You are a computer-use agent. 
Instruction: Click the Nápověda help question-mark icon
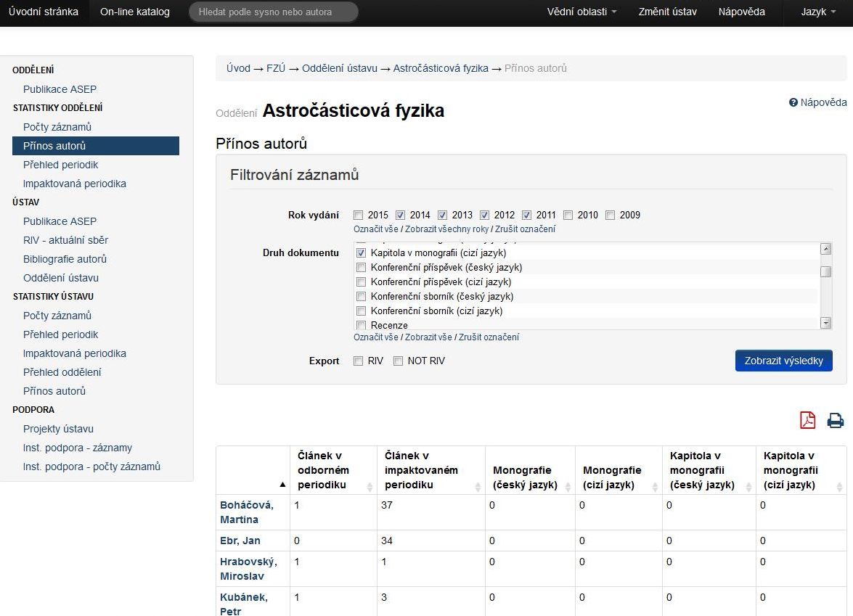pyautogui.click(x=793, y=102)
